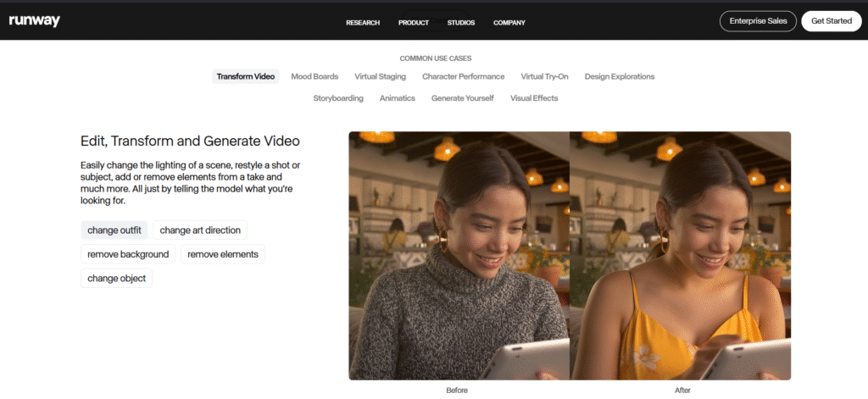Open the Studios menu
Viewport: 868px width, 399px height.
[461, 23]
